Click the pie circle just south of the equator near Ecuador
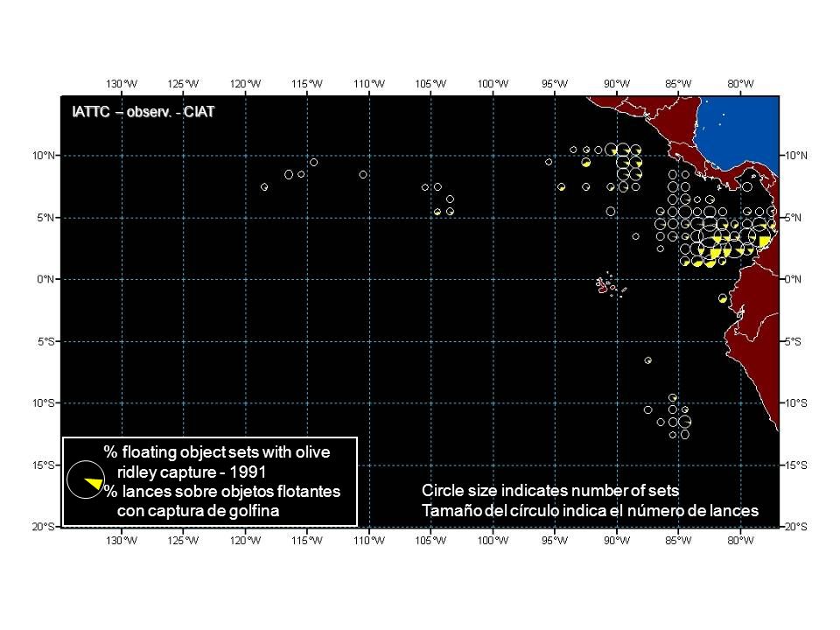Image resolution: width=840 pixels, height=630 pixels. [723, 297]
